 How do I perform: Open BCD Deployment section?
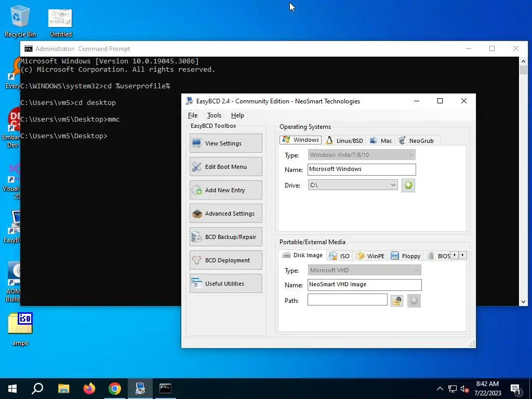pyautogui.click(x=225, y=260)
